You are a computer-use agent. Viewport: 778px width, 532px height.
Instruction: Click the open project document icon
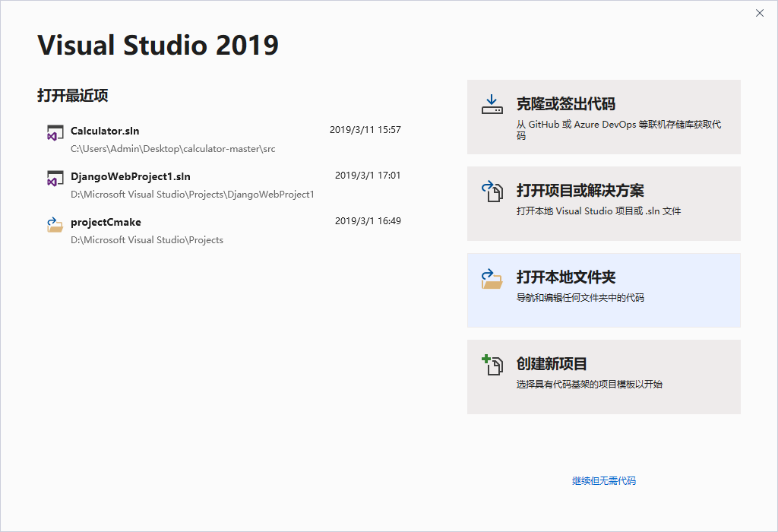pyautogui.click(x=492, y=192)
